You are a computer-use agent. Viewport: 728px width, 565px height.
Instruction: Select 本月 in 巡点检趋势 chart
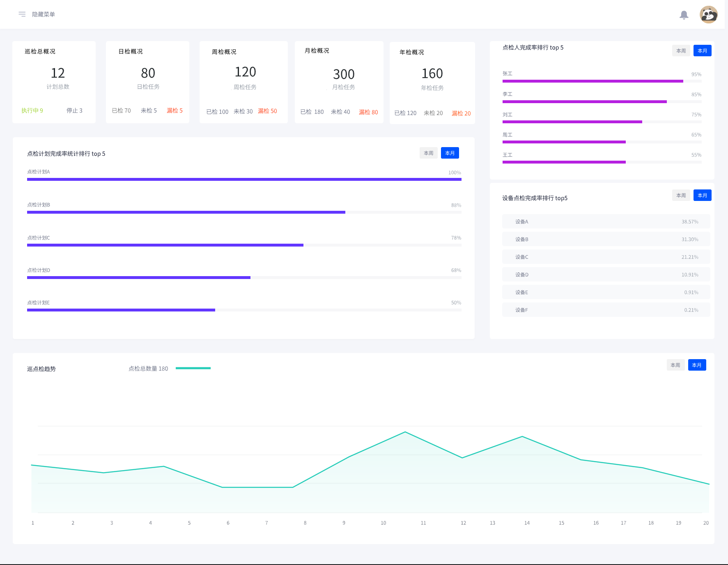click(x=697, y=365)
